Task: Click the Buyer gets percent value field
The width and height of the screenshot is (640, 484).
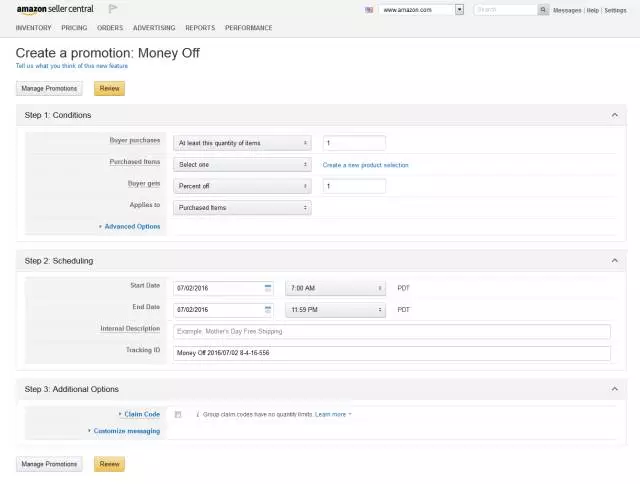Action: click(354, 186)
